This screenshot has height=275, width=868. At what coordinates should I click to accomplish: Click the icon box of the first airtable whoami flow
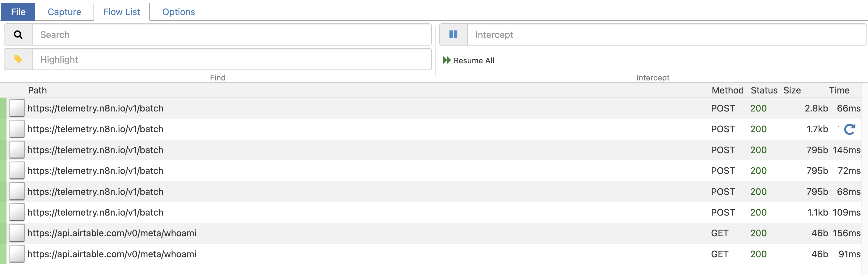tap(17, 233)
